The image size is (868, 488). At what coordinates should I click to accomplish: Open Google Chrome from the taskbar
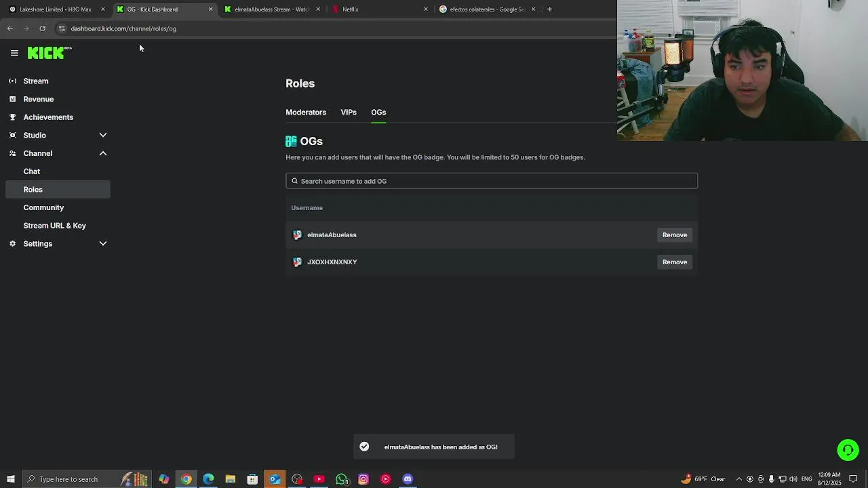(186, 479)
